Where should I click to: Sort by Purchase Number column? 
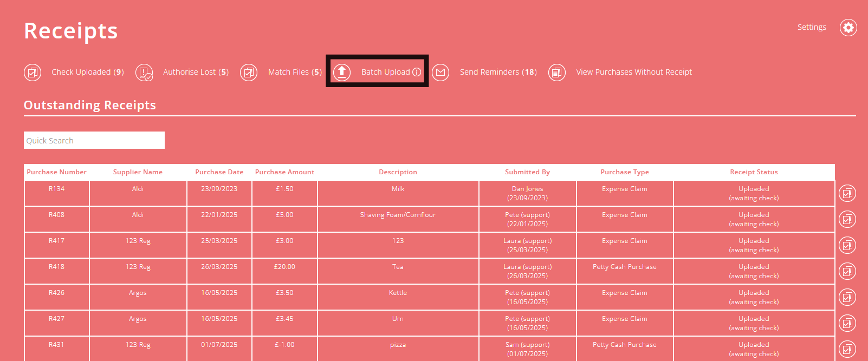(56, 172)
